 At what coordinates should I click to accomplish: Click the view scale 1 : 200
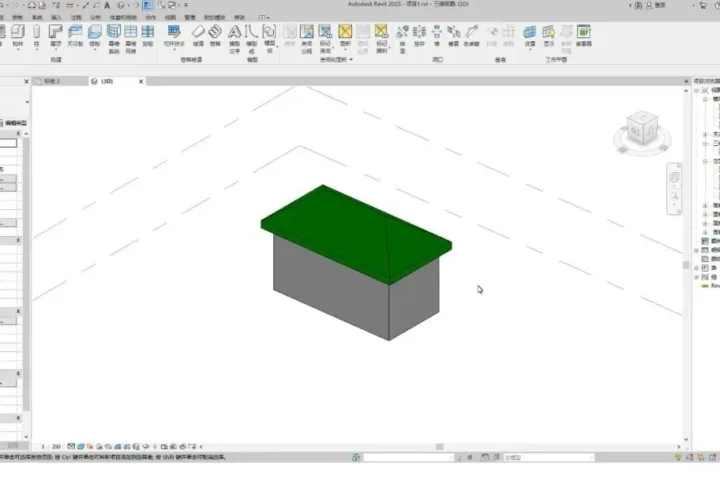51,446
